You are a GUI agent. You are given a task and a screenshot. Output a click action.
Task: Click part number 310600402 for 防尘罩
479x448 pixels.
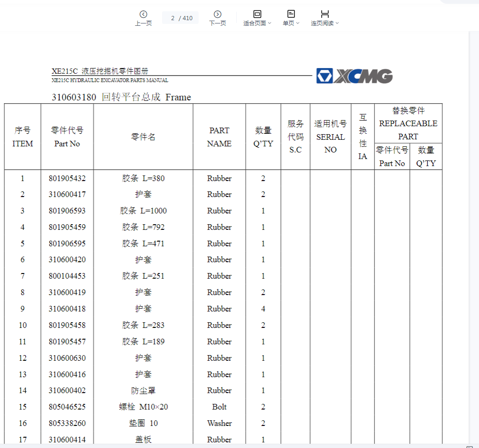pyautogui.click(x=67, y=390)
